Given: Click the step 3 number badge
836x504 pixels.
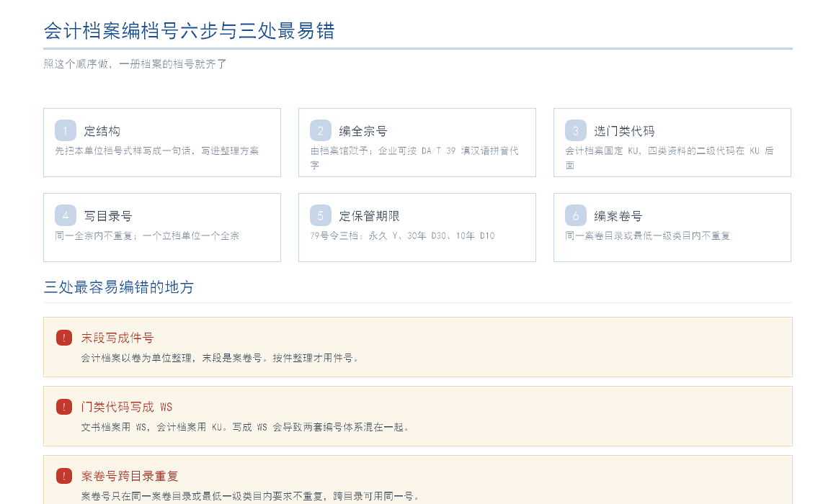Looking at the screenshot, I should click(576, 130).
